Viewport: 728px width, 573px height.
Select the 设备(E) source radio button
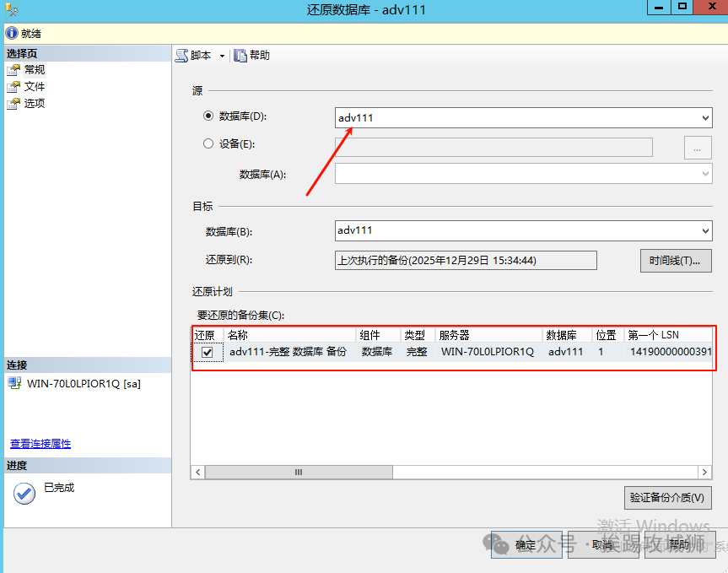coord(208,143)
